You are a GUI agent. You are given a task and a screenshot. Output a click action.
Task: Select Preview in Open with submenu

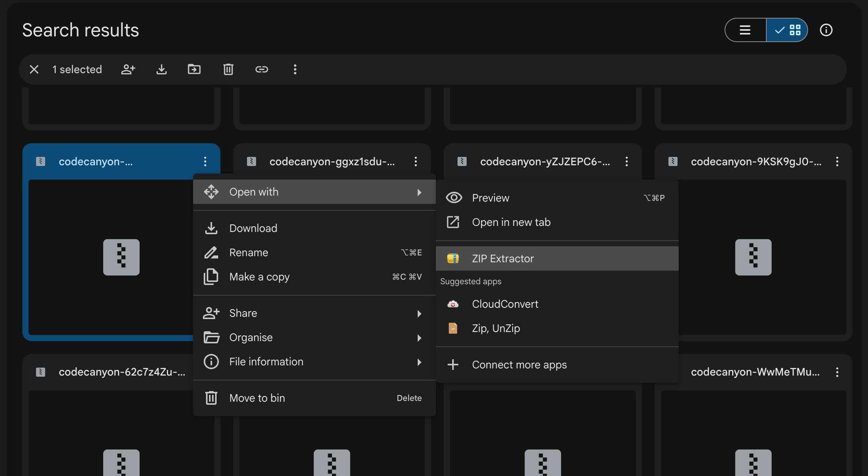tap(557, 198)
